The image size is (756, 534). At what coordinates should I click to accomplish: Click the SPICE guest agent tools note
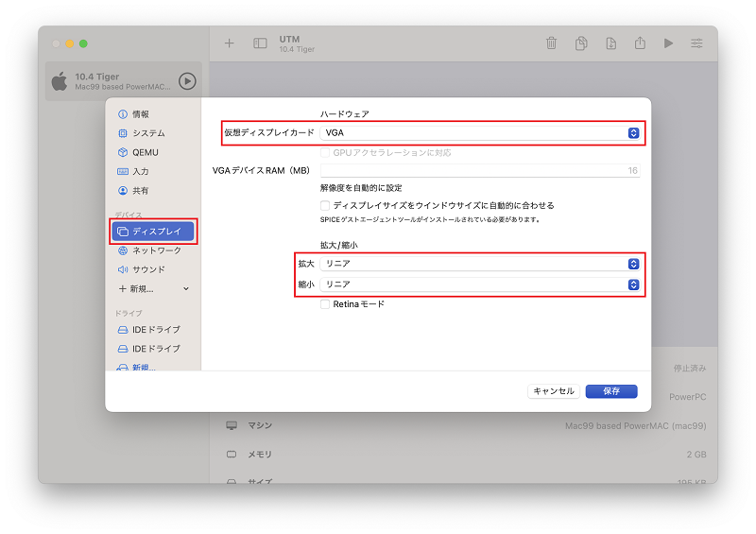click(x=430, y=219)
